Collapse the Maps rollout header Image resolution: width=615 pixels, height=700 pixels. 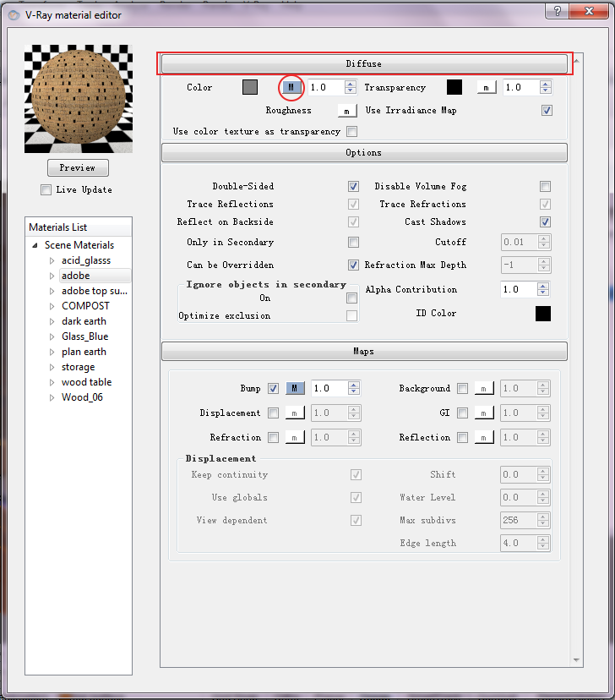[x=364, y=352]
